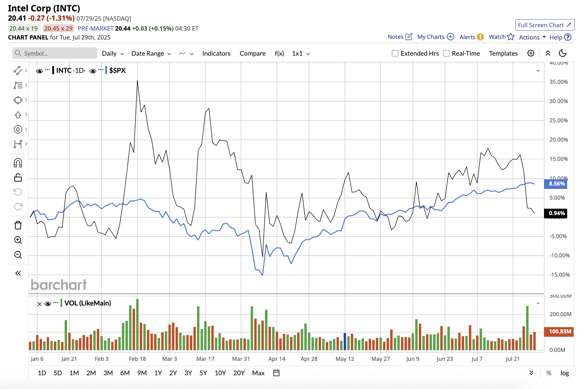Collapse main chart pane chevron
This screenshot has width=588, height=389.
coord(538,70)
